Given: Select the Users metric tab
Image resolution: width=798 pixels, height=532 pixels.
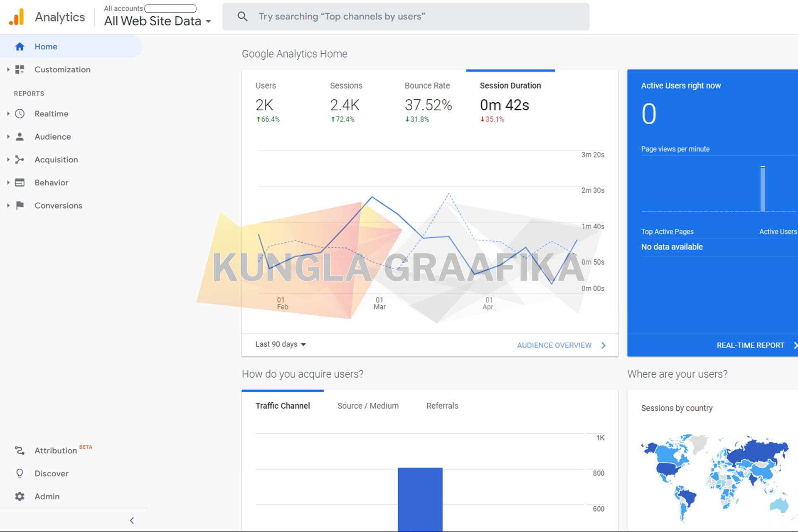Looking at the screenshot, I should 268,102.
